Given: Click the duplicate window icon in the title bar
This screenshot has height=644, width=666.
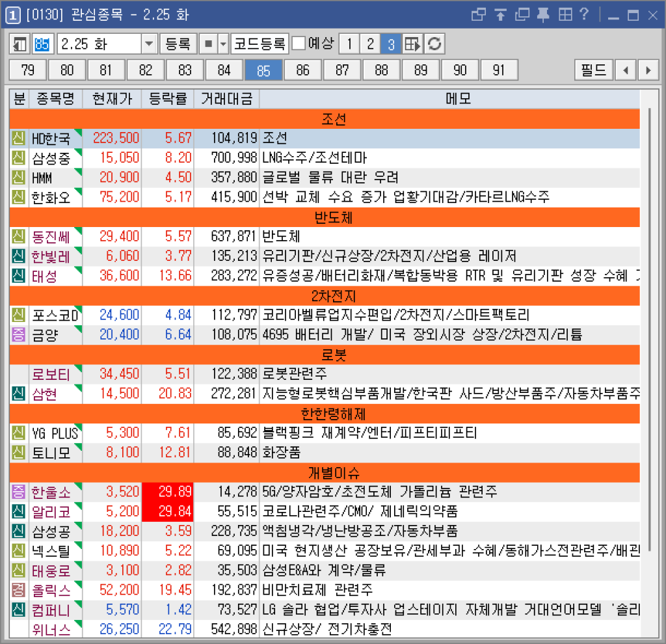Looking at the screenshot, I should pyautogui.click(x=522, y=15).
